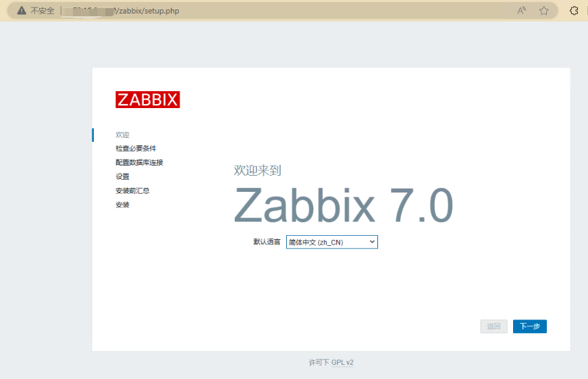The height and width of the screenshot is (379, 588).
Task: Click the 不安全 security label
Action: [43, 11]
